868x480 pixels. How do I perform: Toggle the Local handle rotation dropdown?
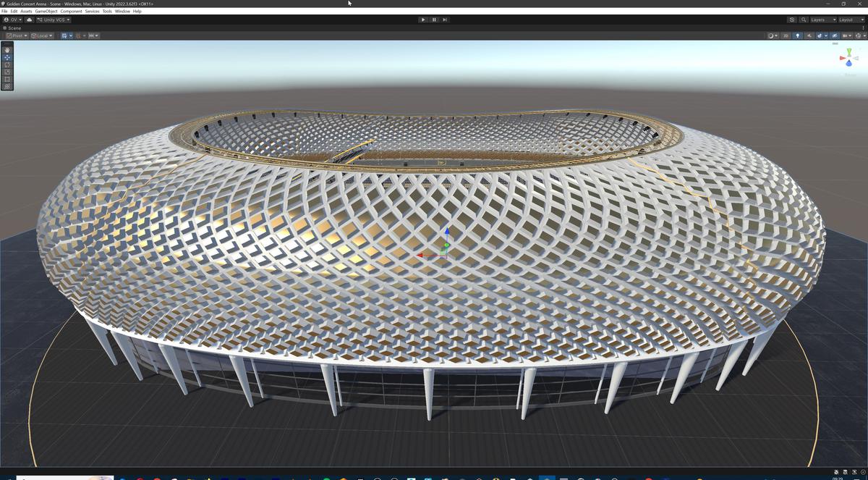click(x=42, y=35)
